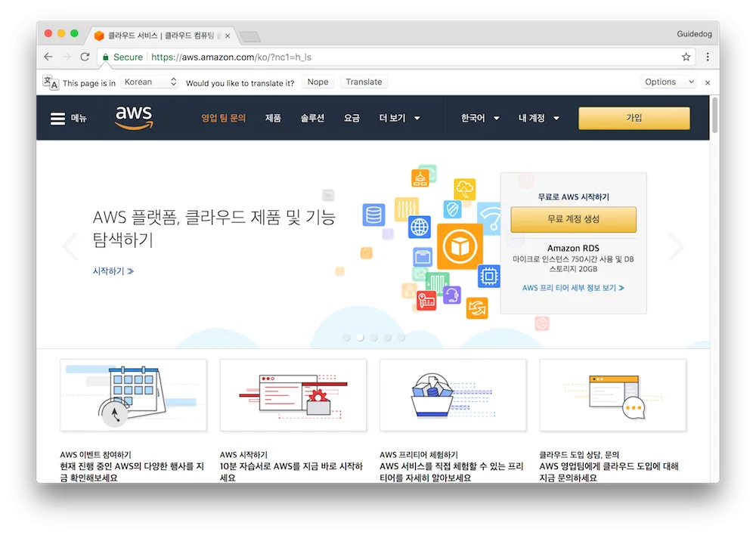
Task: Click the orange cube icon in hero
Action: [460, 246]
